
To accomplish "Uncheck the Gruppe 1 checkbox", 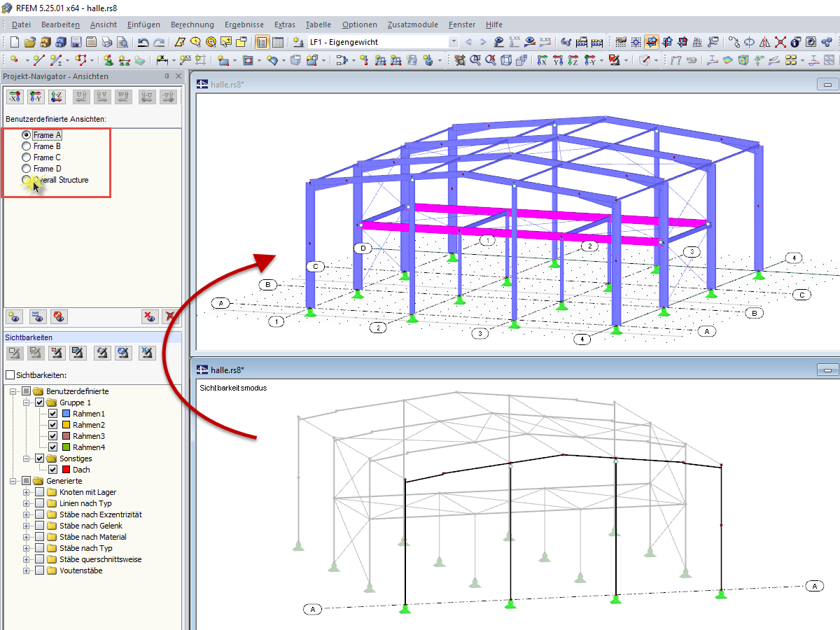I will pyautogui.click(x=40, y=402).
